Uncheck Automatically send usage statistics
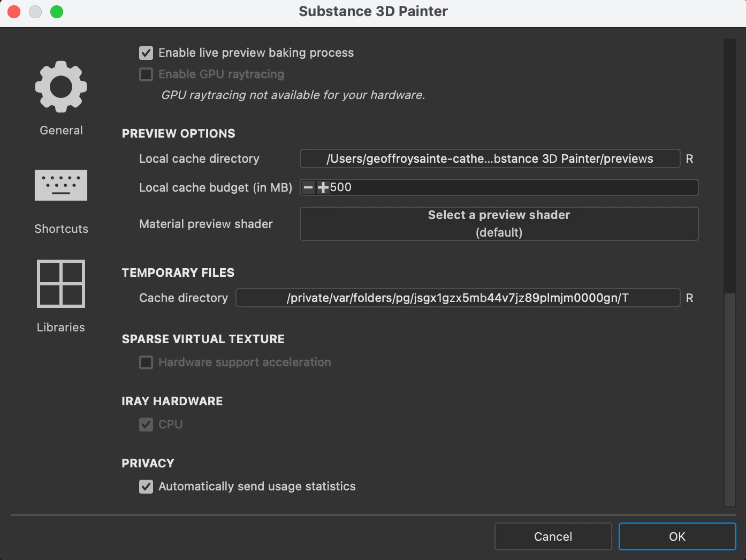The height and width of the screenshot is (560, 746). click(x=146, y=487)
